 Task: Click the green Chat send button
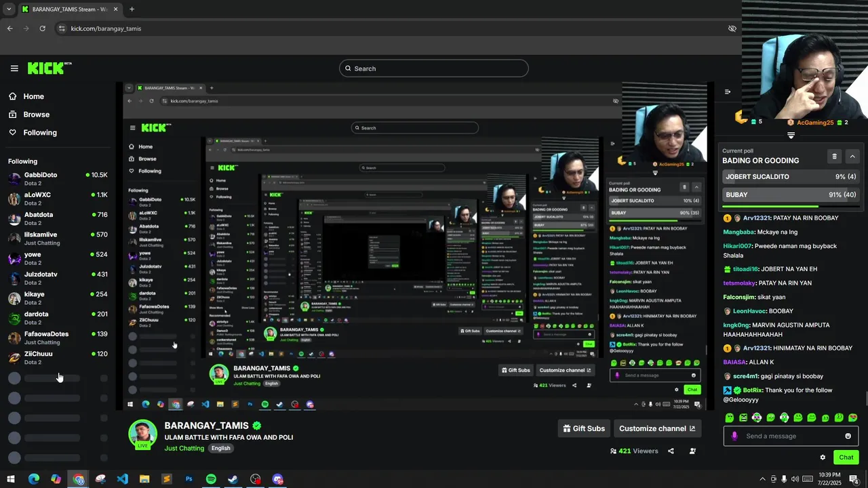point(846,457)
